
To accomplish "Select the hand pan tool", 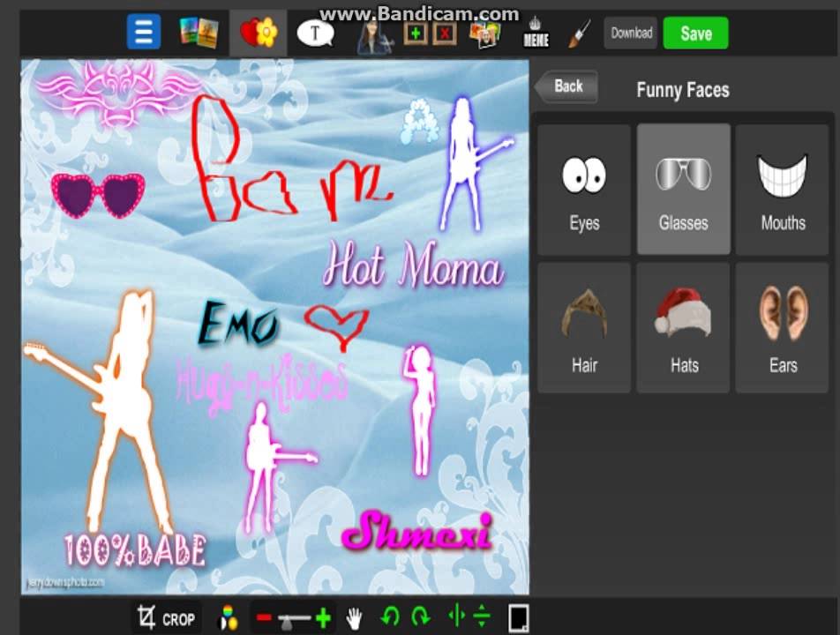I will pyautogui.click(x=354, y=618).
